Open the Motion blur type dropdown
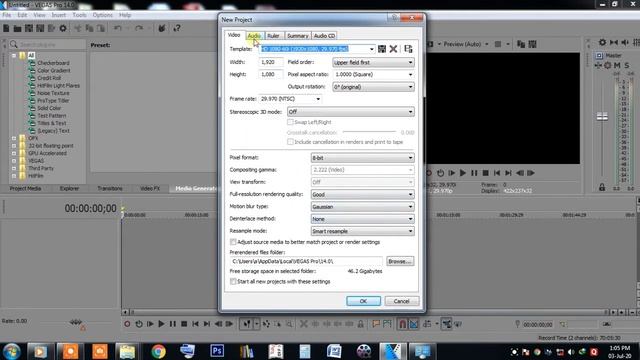The height and width of the screenshot is (360, 640). click(x=362, y=207)
